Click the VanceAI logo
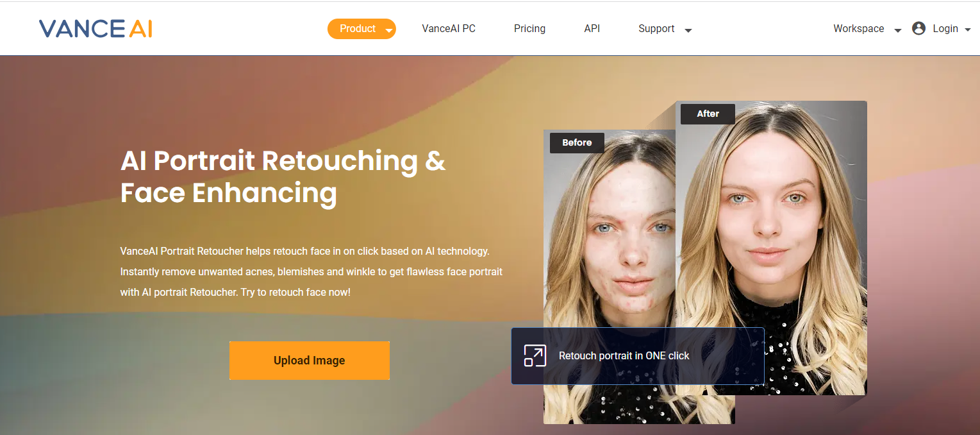This screenshot has width=980, height=435. [96, 29]
